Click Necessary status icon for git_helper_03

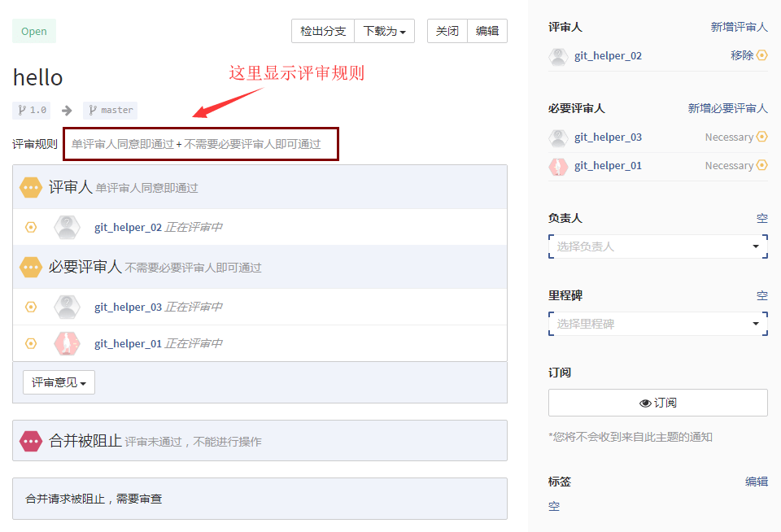[761, 137]
